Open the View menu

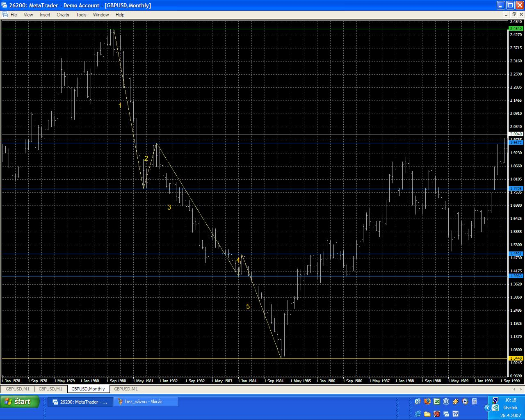(x=28, y=15)
